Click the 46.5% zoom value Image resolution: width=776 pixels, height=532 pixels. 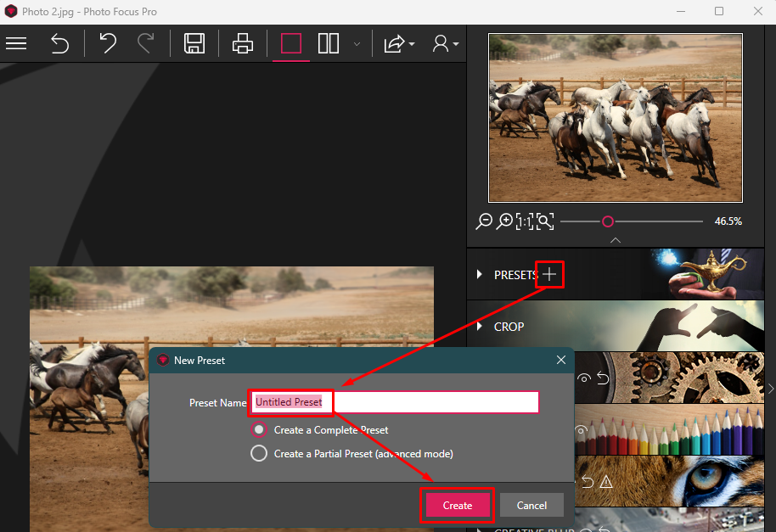pyautogui.click(x=728, y=221)
